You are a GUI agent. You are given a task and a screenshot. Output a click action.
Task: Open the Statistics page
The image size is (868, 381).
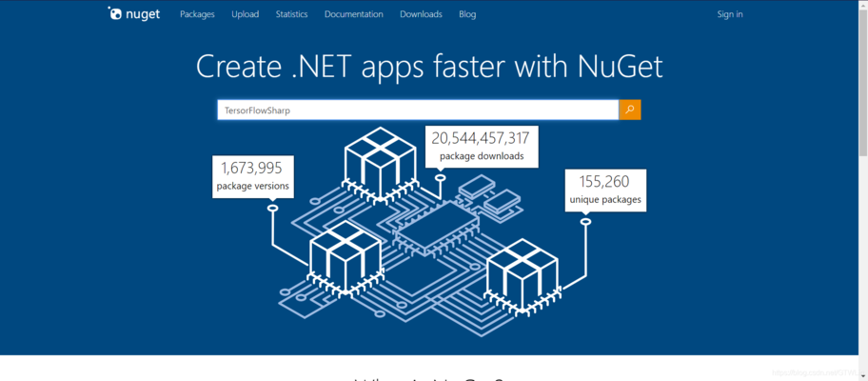pos(291,14)
